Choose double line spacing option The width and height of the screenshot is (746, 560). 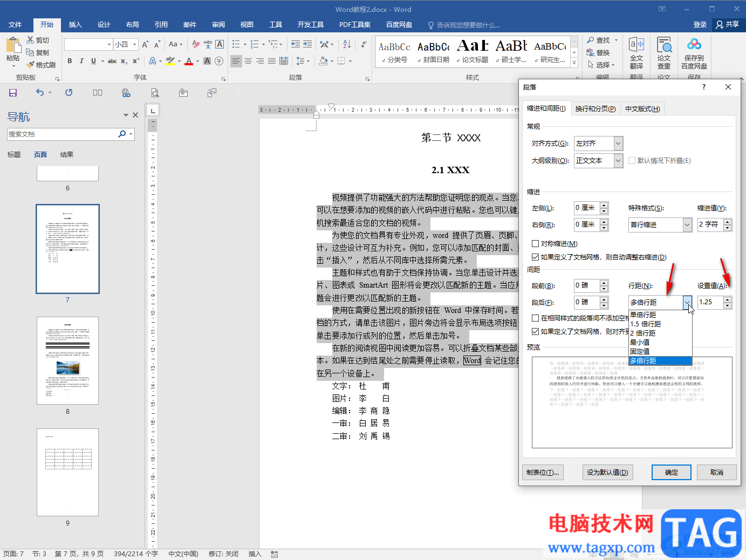pyautogui.click(x=660, y=333)
